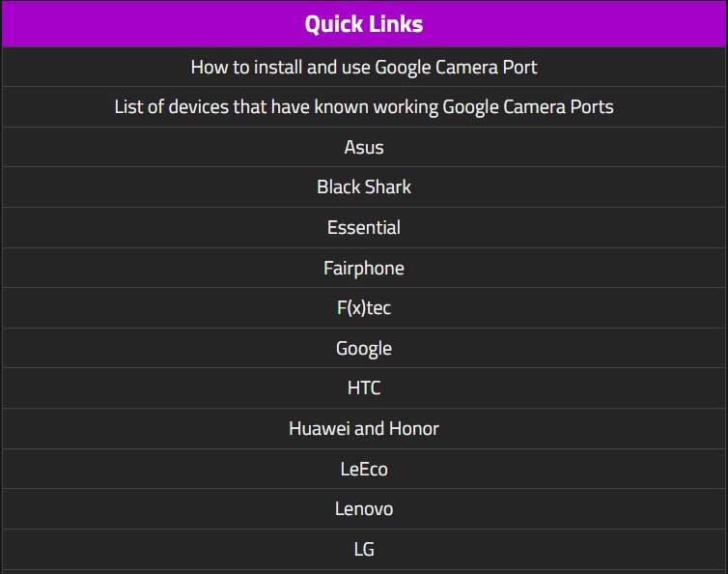Pick the Fairphone row under Quick Links
The height and width of the screenshot is (574, 728).
(364, 268)
